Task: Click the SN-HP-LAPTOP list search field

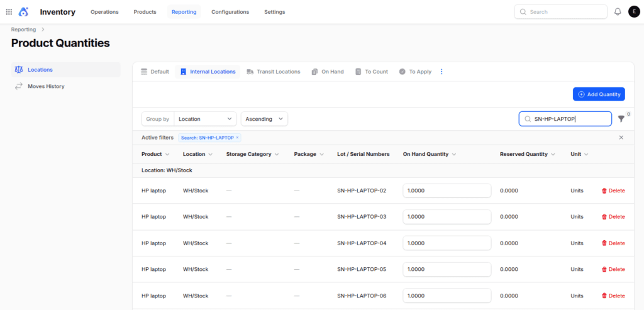Action: click(565, 119)
